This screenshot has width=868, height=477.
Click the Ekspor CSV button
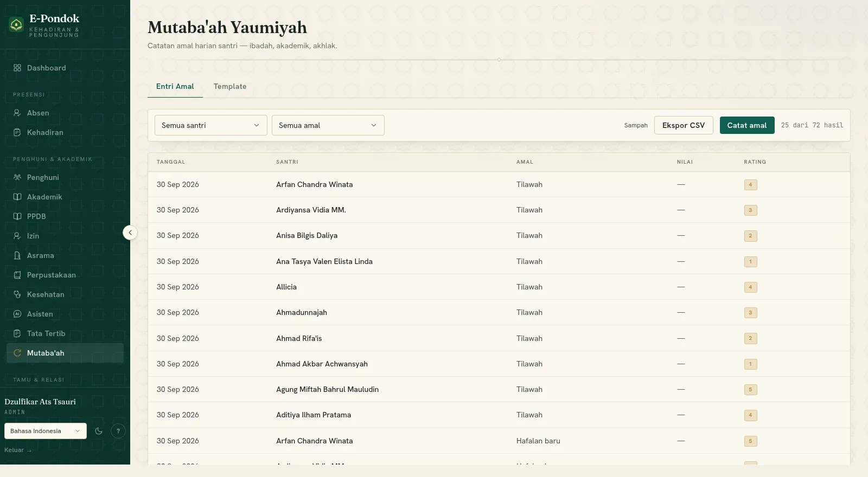tap(684, 125)
